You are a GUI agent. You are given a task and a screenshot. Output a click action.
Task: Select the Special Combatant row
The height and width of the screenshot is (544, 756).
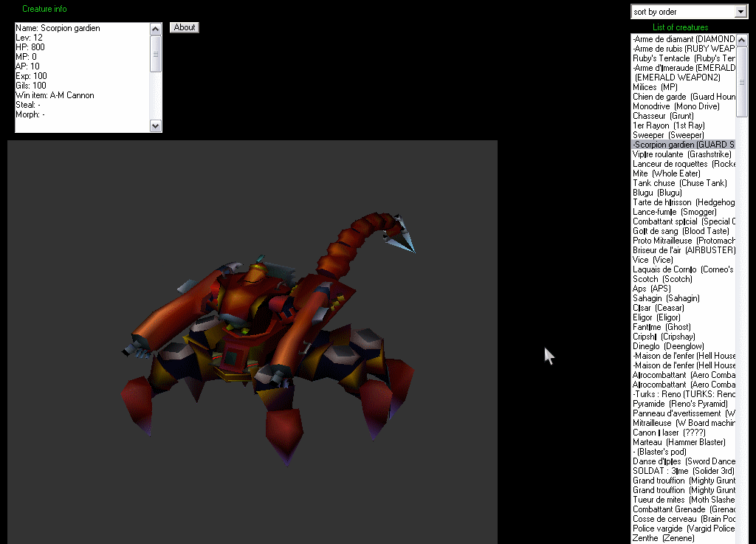pos(684,221)
